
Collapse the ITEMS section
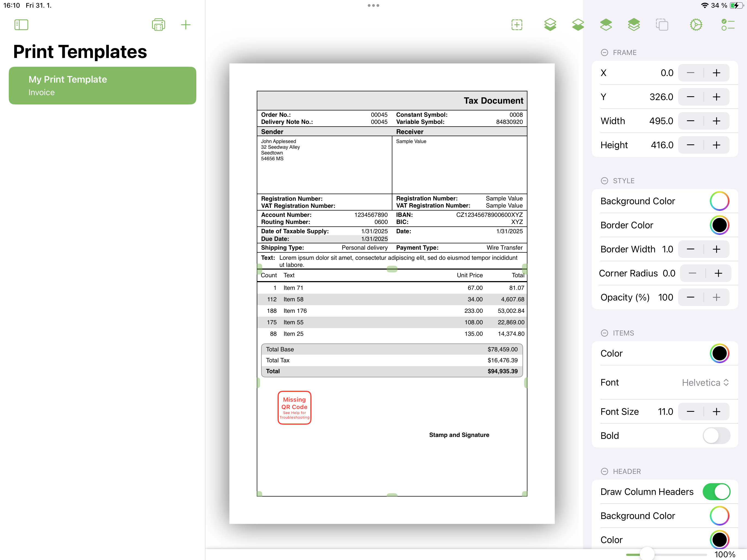605,333
